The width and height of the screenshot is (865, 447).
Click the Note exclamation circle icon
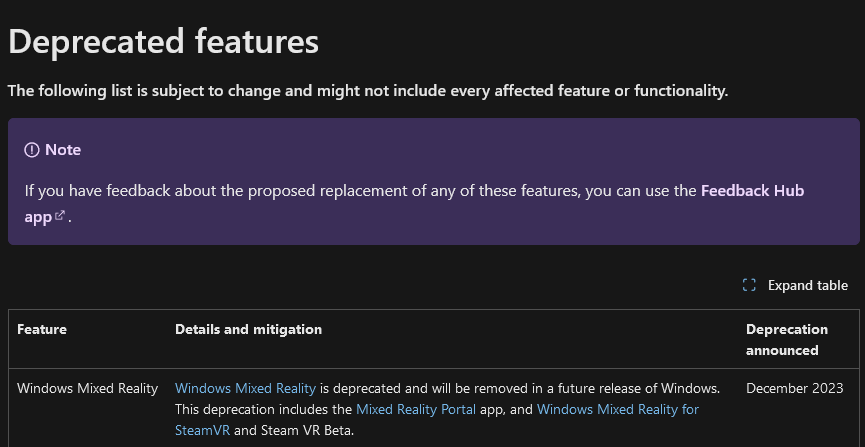[32, 150]
